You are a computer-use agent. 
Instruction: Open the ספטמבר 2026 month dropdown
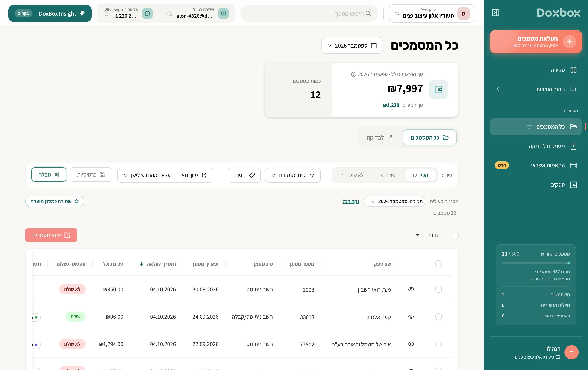tap(352, 45)
